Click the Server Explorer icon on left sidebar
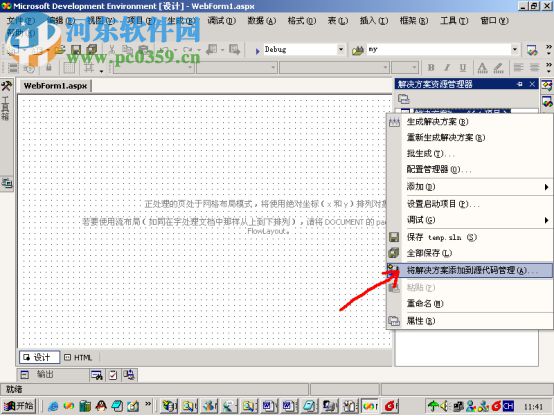Screen dimensions: 554x416 point(7,183)
